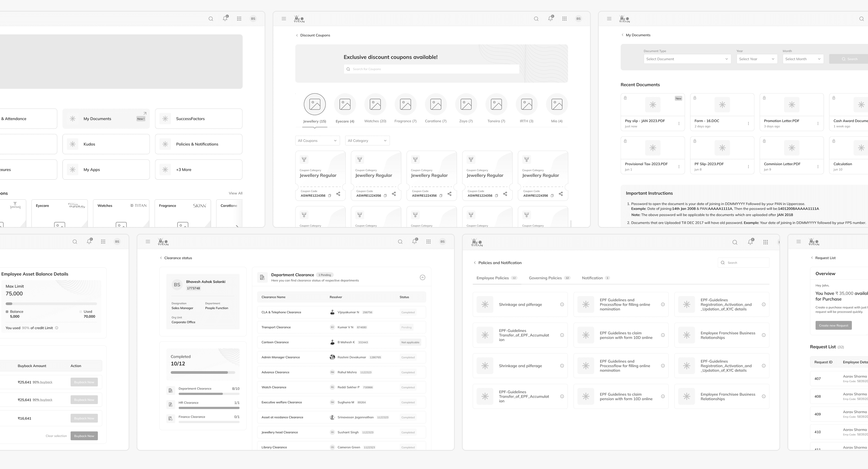Click the Completed 10/12 progress bar

(203, 373)
